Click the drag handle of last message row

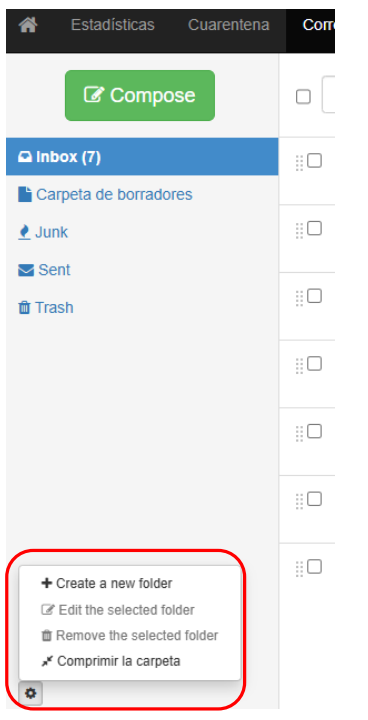(299, 569)
